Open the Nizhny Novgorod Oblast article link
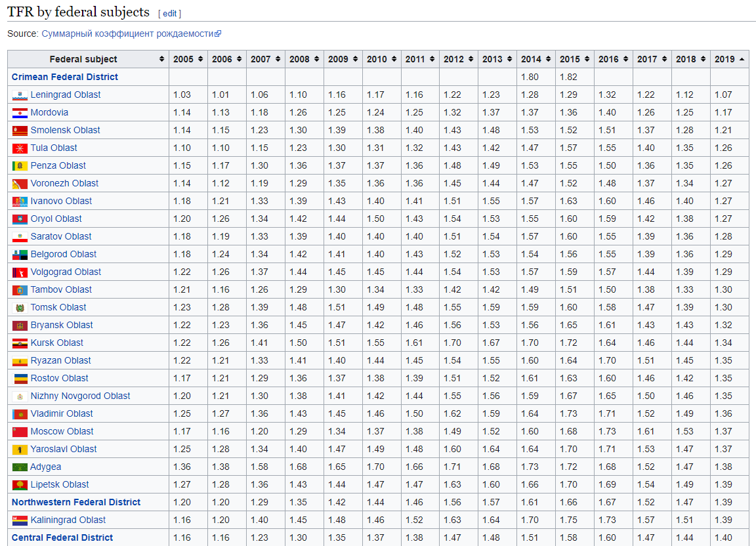 (80, 396)
